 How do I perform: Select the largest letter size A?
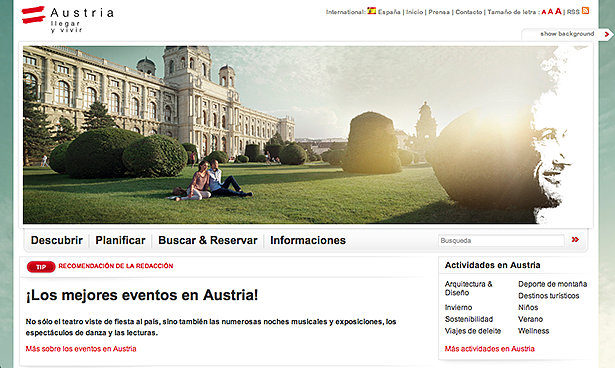(x=558, y=11)
